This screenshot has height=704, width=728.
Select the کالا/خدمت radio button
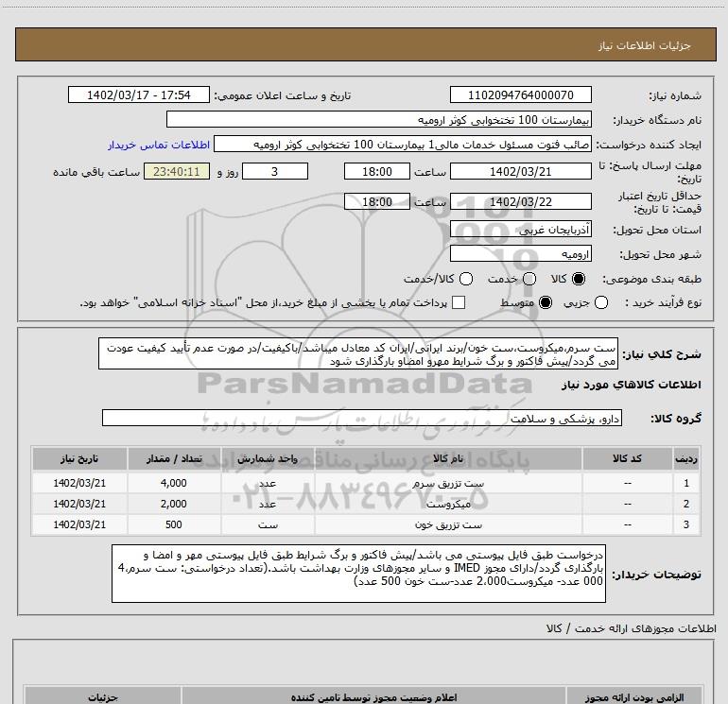coord(466,279)
